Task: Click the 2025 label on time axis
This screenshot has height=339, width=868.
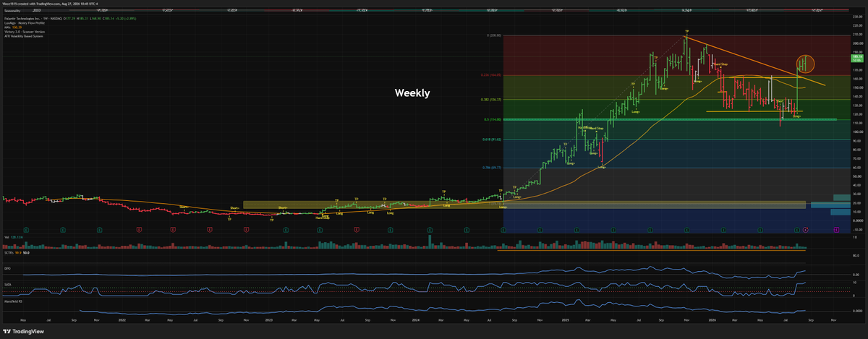Action: [564, 319]
